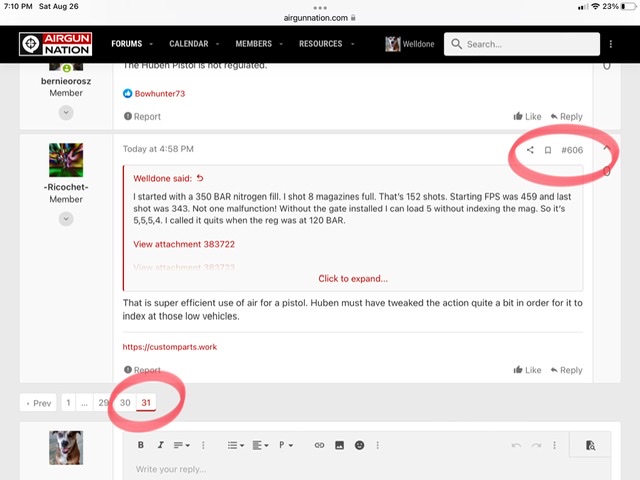Open the custompart.work signature link

(170, 347)
